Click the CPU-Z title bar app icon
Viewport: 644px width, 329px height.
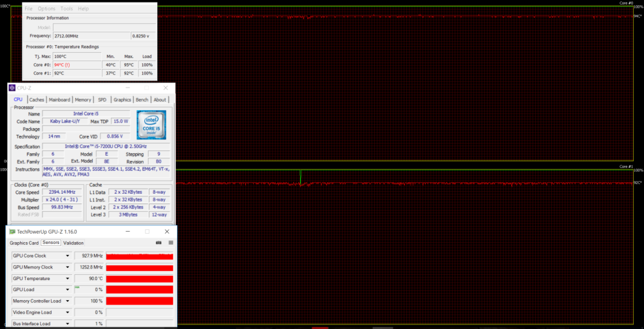coord(12,88)
